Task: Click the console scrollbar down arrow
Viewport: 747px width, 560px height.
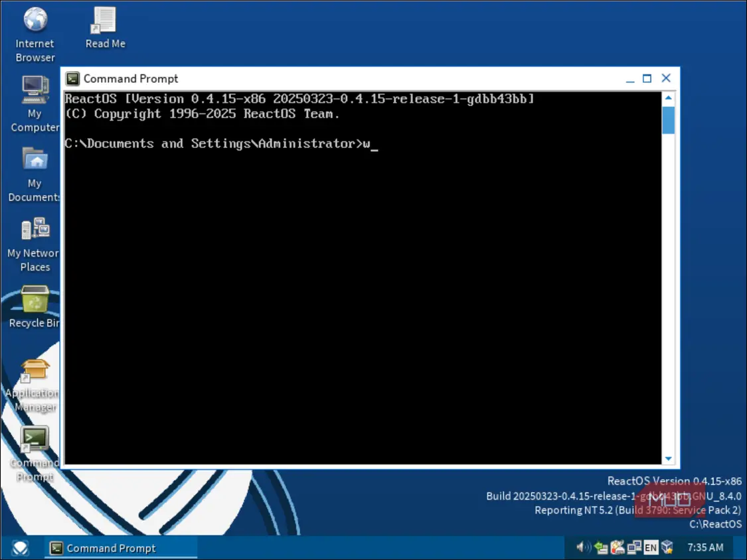Action: point(669,458)
